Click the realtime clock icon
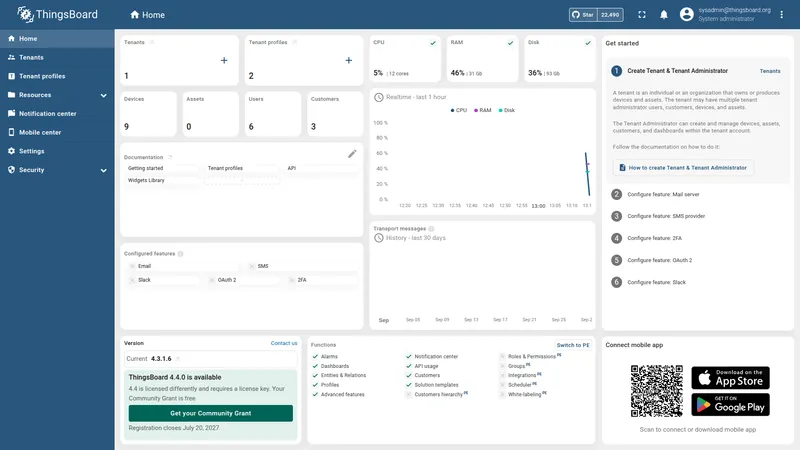The image size is (800, 450). 379,97
